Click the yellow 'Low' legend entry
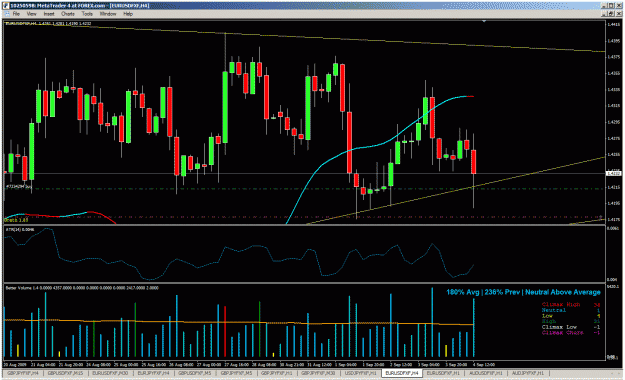Viewport: 625px width, 380px height. pyautogui.click(x=547, y=316)
